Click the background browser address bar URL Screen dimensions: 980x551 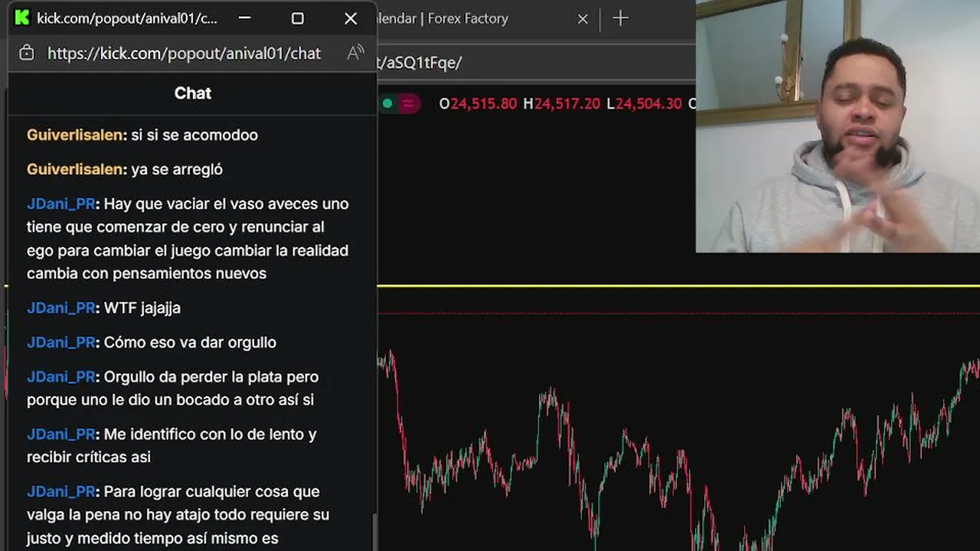[420, 63]
